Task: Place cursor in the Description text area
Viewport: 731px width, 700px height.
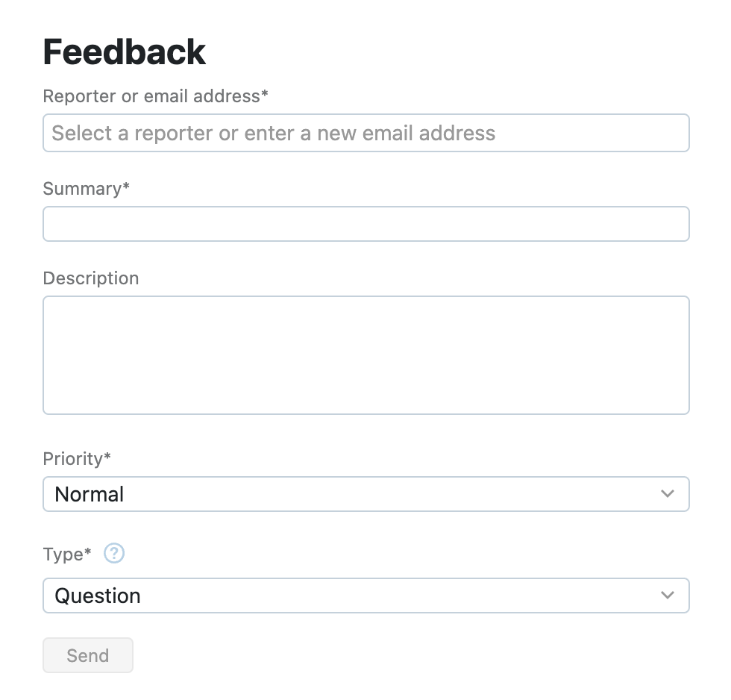Action: (x=365, y=355)
